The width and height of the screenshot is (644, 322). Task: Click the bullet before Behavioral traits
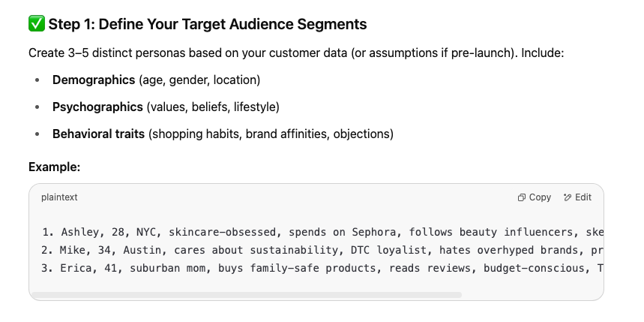37,134
